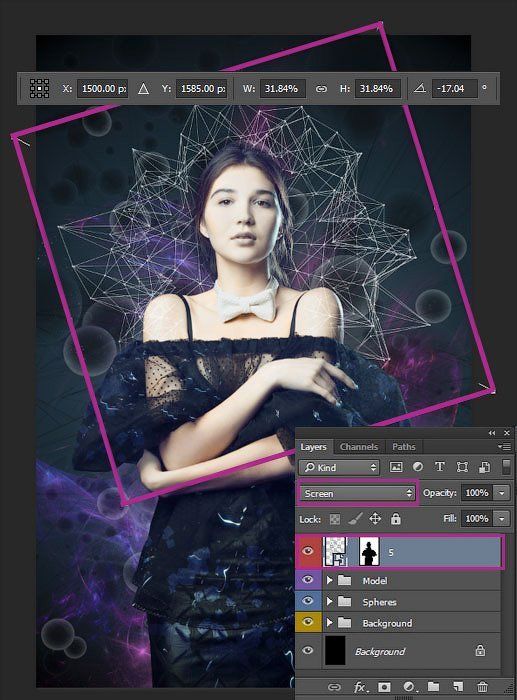Create new fill or adjustment layer icon
This screenshot has width=517, height=700.
point(409,687)
